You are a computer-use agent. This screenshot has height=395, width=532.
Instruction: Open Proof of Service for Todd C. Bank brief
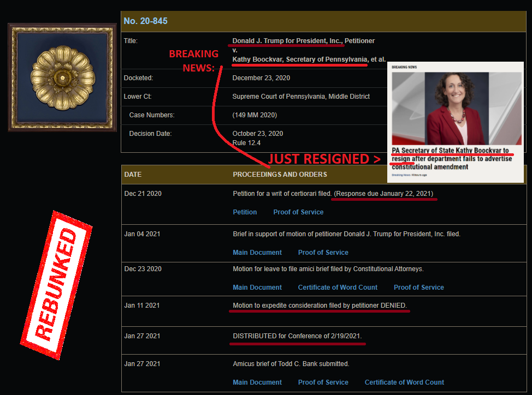(x=323, y=382)
